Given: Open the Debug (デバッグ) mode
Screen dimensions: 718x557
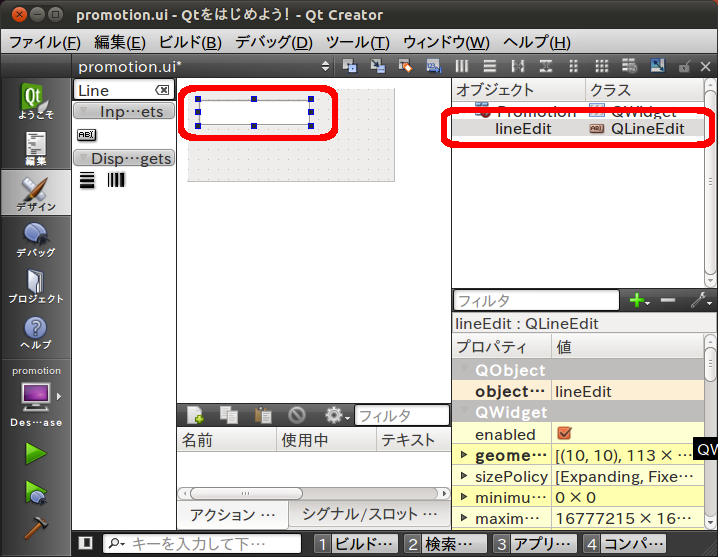Looking at the screenshot, I should [35, 241].
